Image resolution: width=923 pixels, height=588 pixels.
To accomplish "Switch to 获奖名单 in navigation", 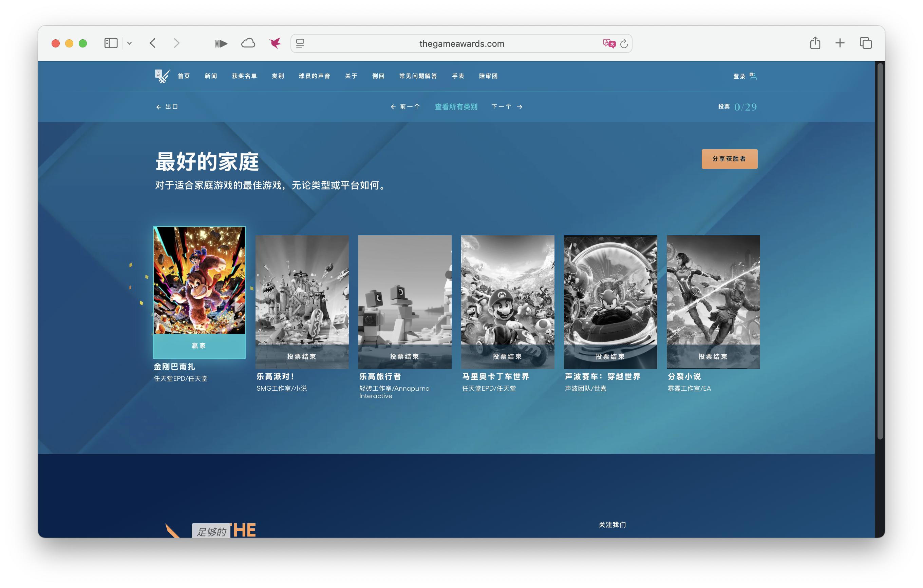I will tap(244, 76).
